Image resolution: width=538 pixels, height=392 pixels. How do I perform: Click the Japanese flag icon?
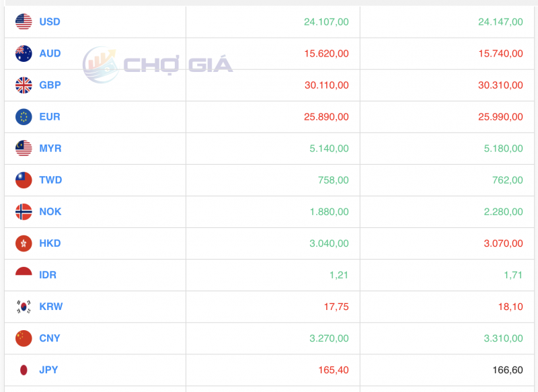tap(24, 370)
